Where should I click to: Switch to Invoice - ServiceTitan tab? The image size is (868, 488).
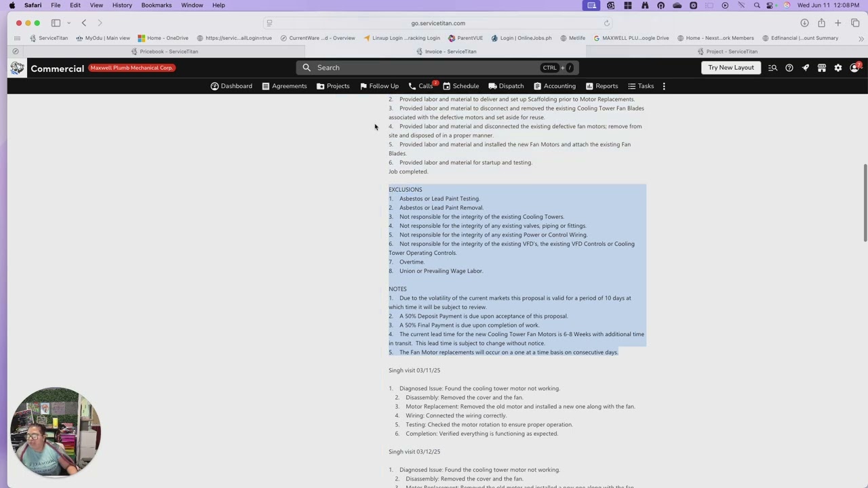[446, 52]
